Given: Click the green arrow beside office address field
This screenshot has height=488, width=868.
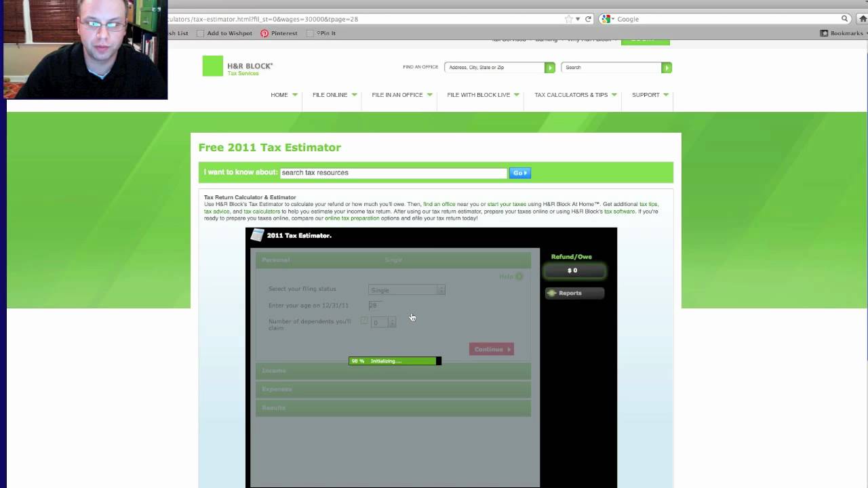Looking at the screenshot, I should [550, 67].
